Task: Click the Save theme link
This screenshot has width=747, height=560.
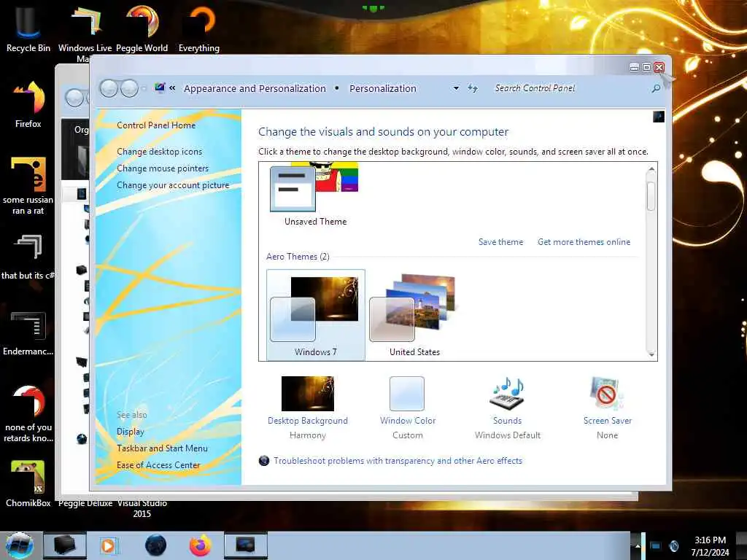Action: click(500, 242)
